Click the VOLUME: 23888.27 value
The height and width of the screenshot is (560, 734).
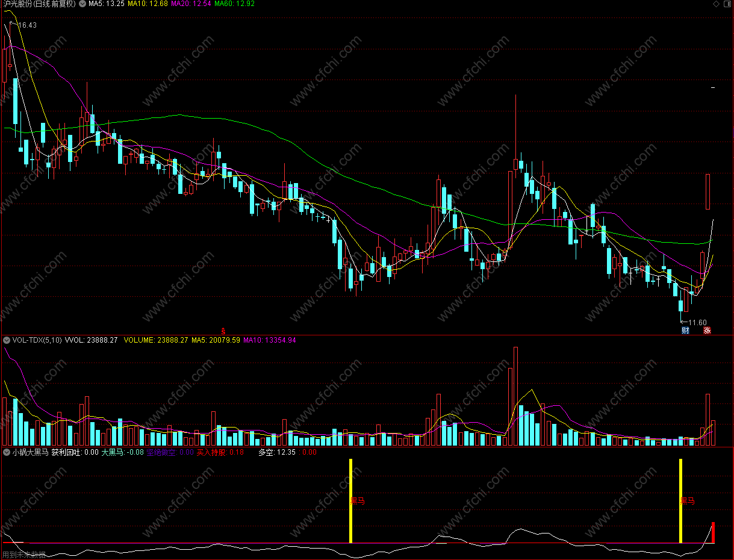point(156,340)
